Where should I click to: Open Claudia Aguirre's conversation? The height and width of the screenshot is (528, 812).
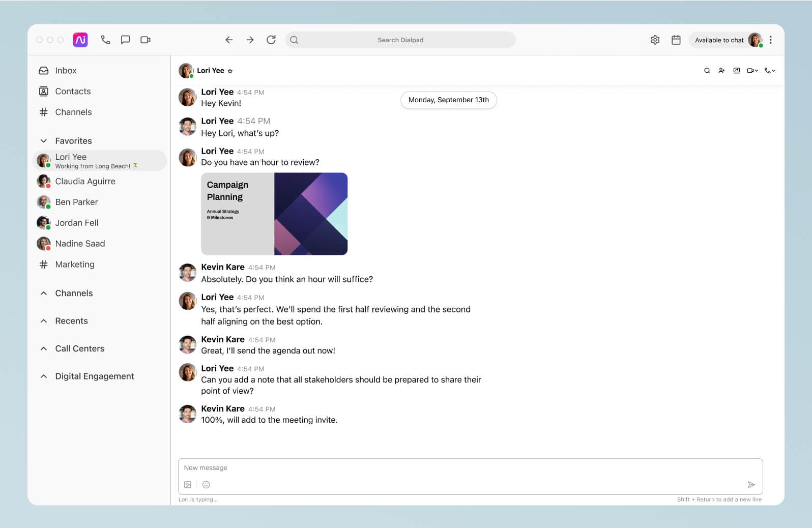[85, 182]
